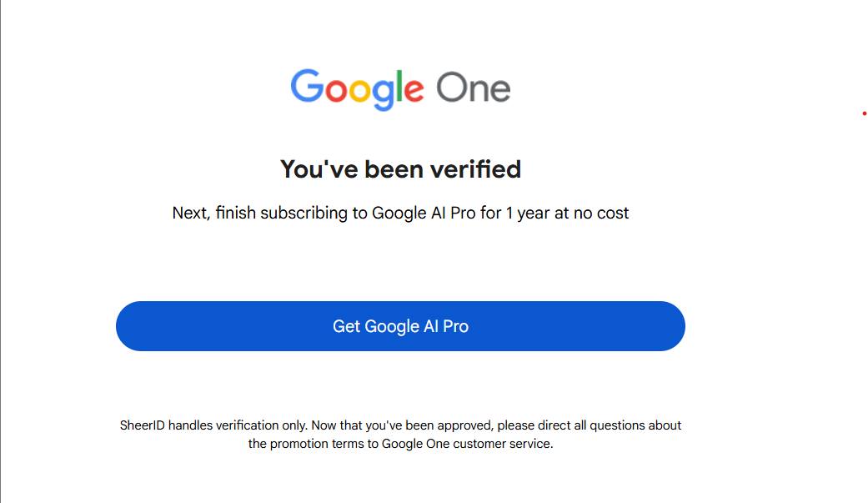Viewport: 868px width, 503px height.
Task: Click the Get Google AI Pro button
Action: [400, 326]
